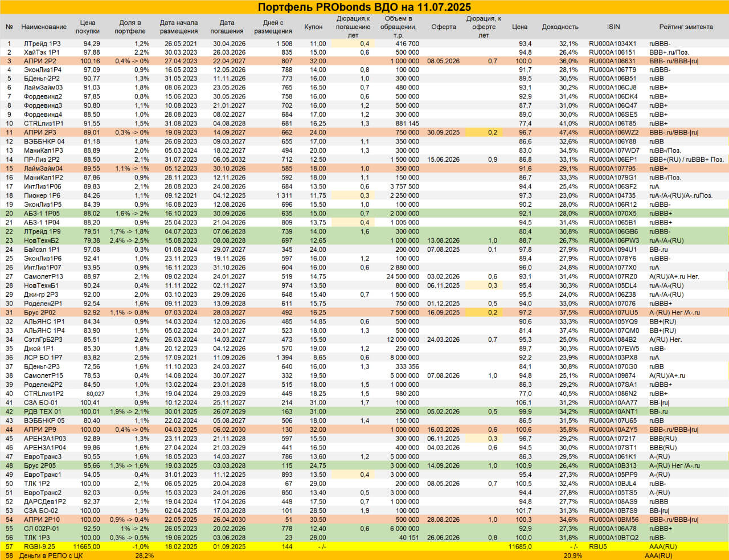729x560 pixels.
Task: Select the 'АПРИ 2Р2' name cell
Action: (40, 61)
